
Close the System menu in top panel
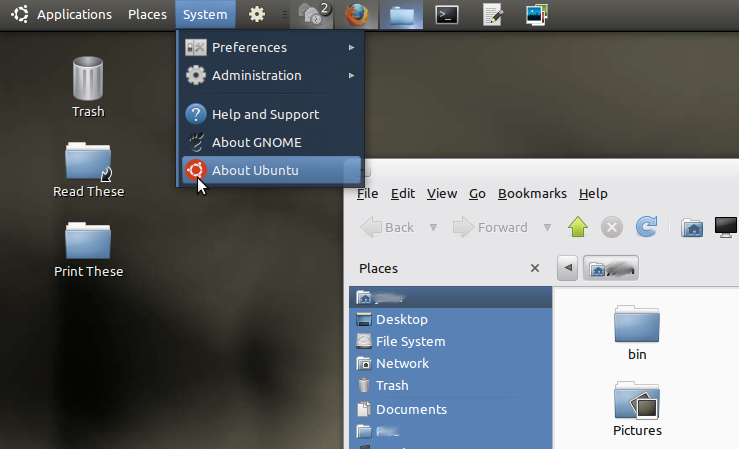coord(205,15)
